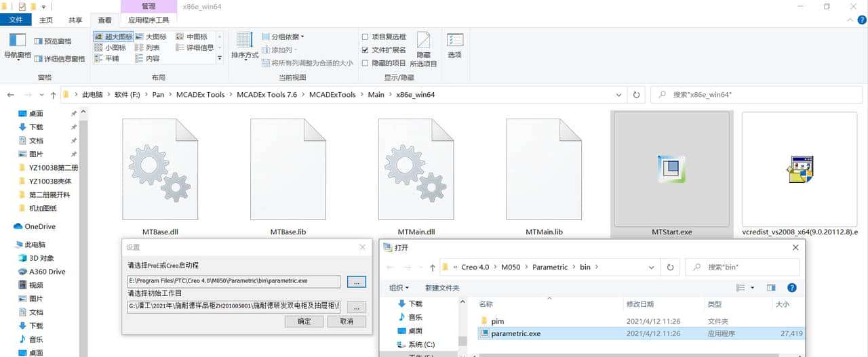Open the 分组依据 dropdown
The image size is (868, 357).
[283, 37]
